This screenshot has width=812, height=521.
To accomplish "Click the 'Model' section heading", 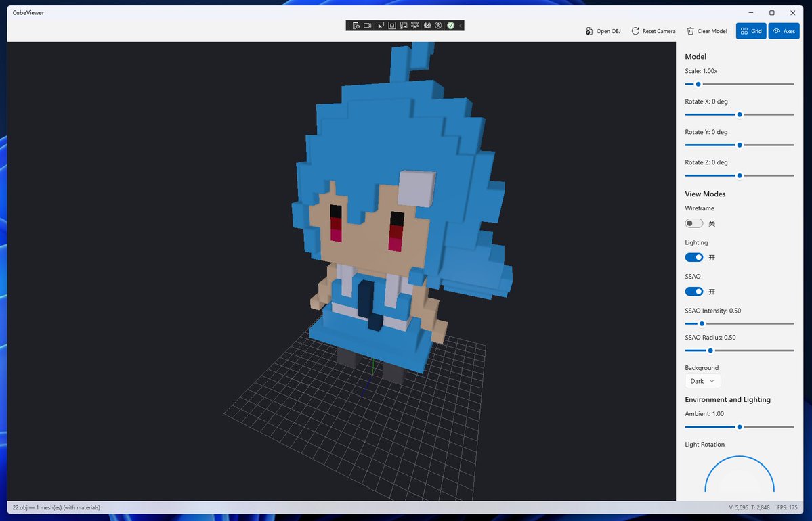I will click(696, 56).
